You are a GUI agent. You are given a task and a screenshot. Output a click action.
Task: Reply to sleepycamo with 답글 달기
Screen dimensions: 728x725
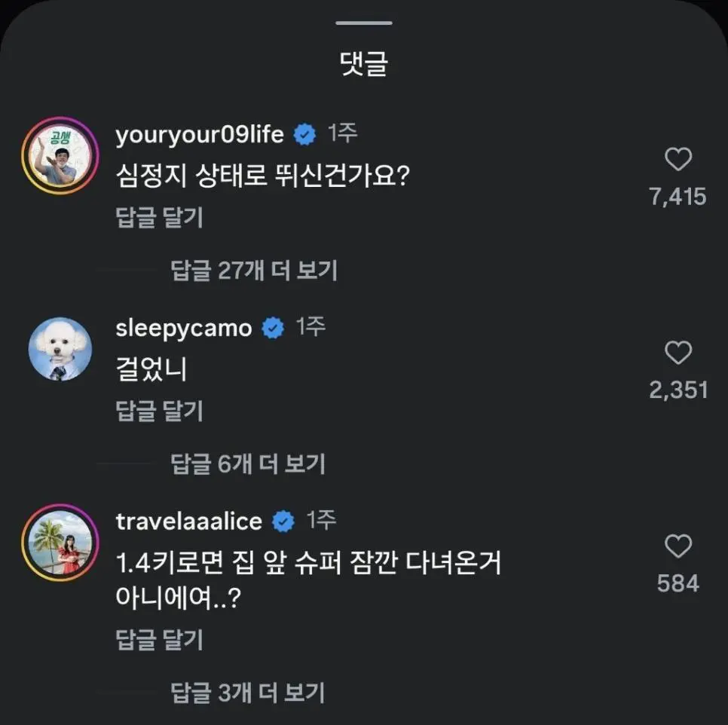click(159, 411)
